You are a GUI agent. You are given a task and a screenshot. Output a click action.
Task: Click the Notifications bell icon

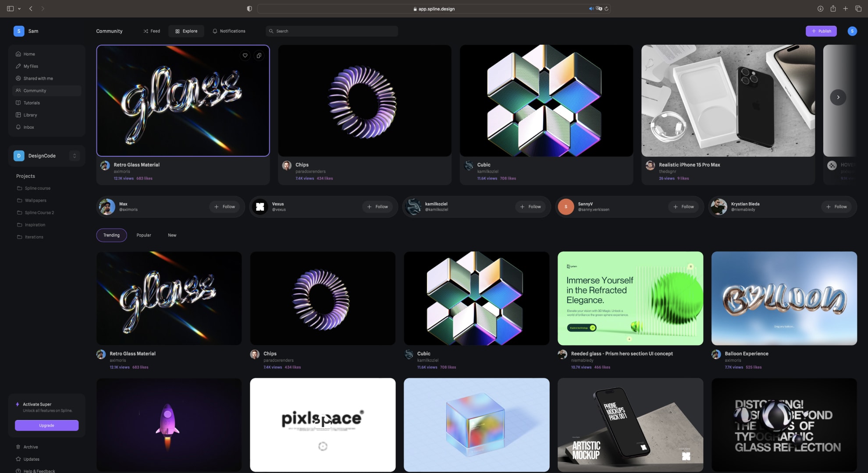[x=214, y=31]
